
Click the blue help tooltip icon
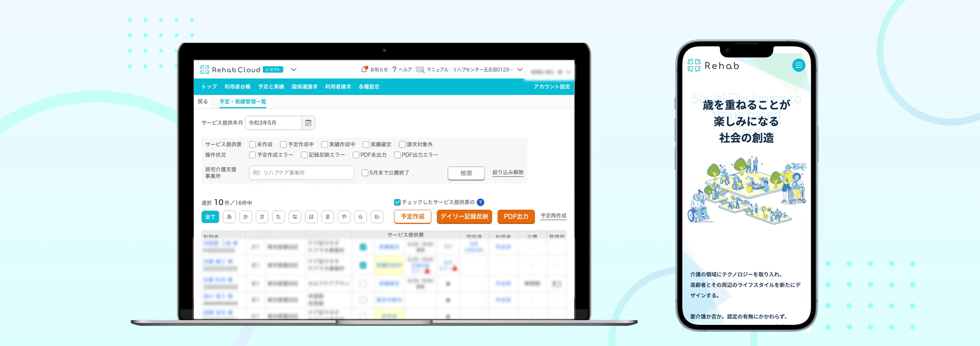[x=480, y=202]
